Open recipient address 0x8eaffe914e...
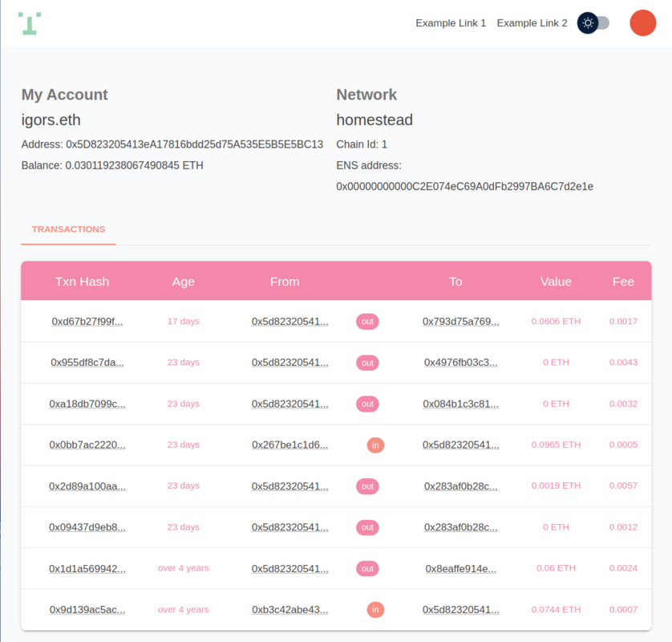Screen dimensions: 672x642 [x=461, y=569]
